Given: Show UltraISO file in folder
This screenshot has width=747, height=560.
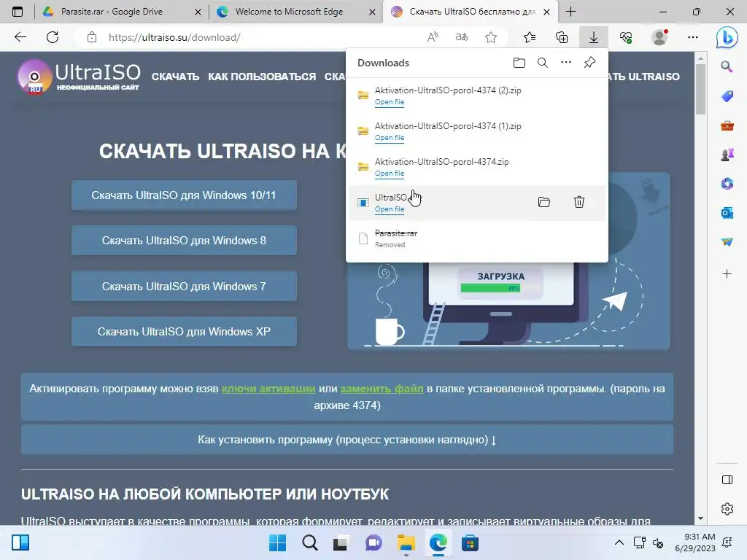Looking at the screenshot, I should tap(543, 202).
